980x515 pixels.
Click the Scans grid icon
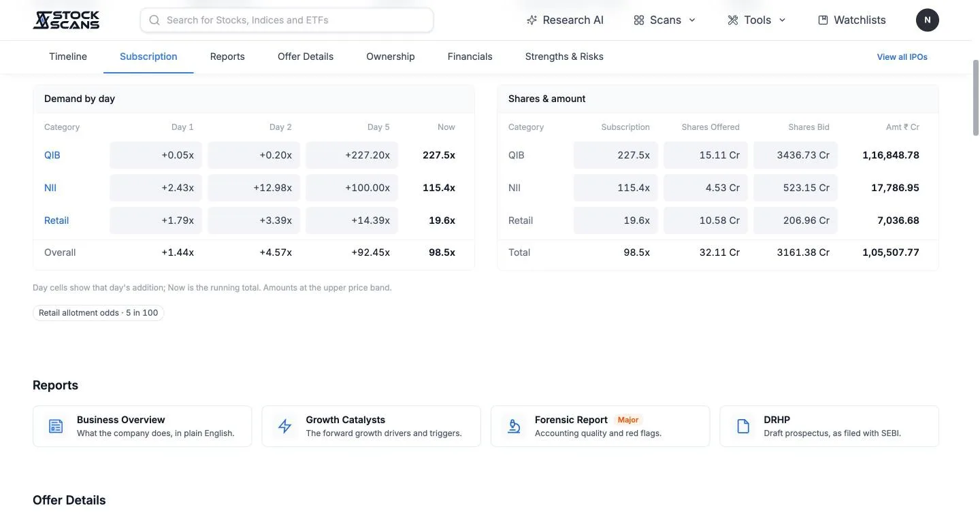639,20
